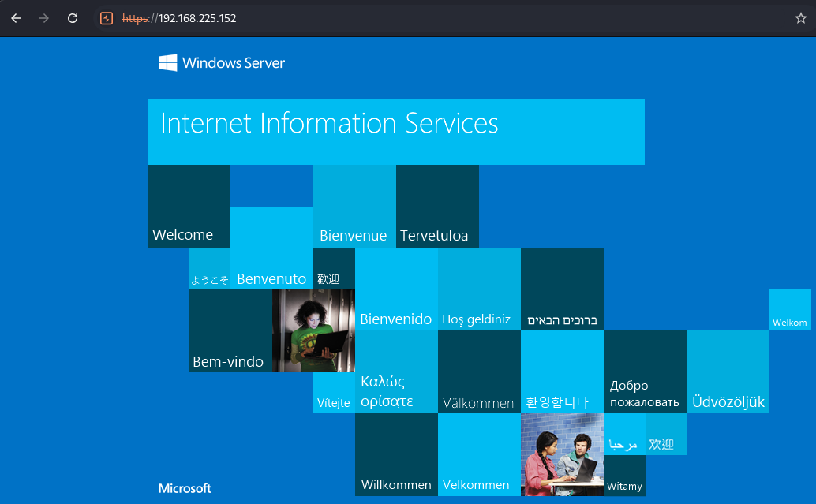816x504 pixels.
Task: Click the Korean 환영합니다 tile
Action: tap(562, 372)
